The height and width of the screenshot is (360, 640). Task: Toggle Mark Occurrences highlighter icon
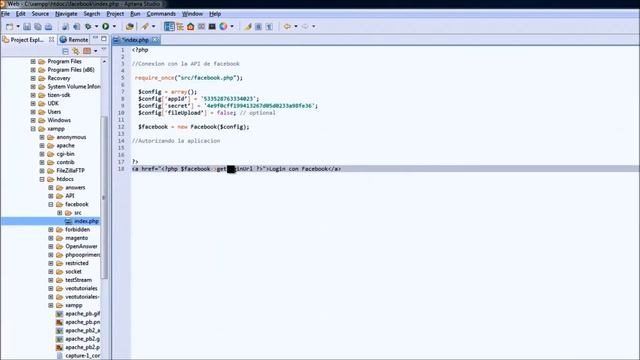248,27
